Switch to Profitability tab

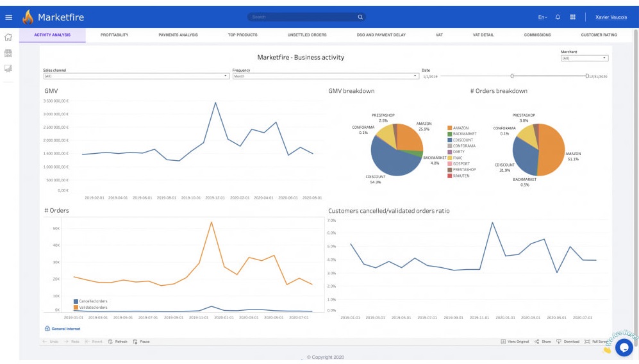coord(115,35)
